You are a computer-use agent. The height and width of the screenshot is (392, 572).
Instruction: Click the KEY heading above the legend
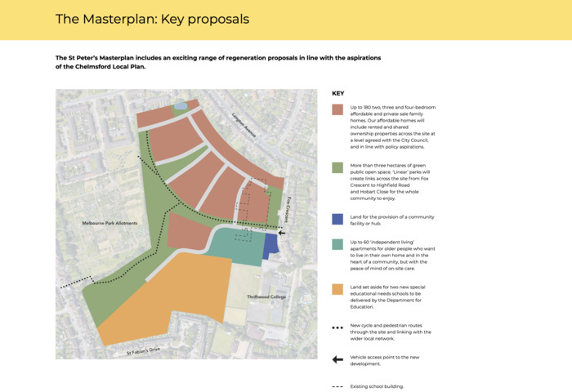click(338, 93)
